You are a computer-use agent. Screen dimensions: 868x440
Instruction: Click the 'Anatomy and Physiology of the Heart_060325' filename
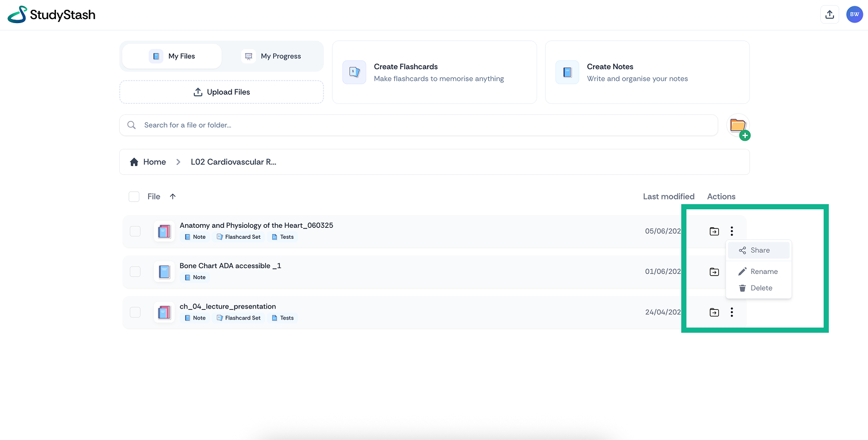pos(256,225)
